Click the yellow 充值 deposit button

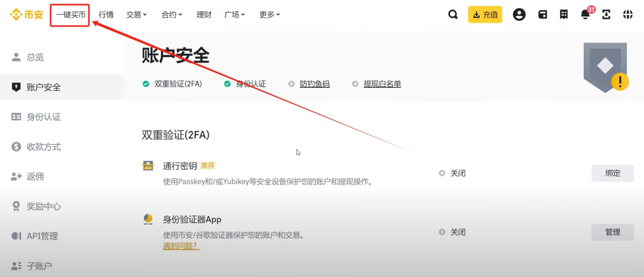point(485,15)
